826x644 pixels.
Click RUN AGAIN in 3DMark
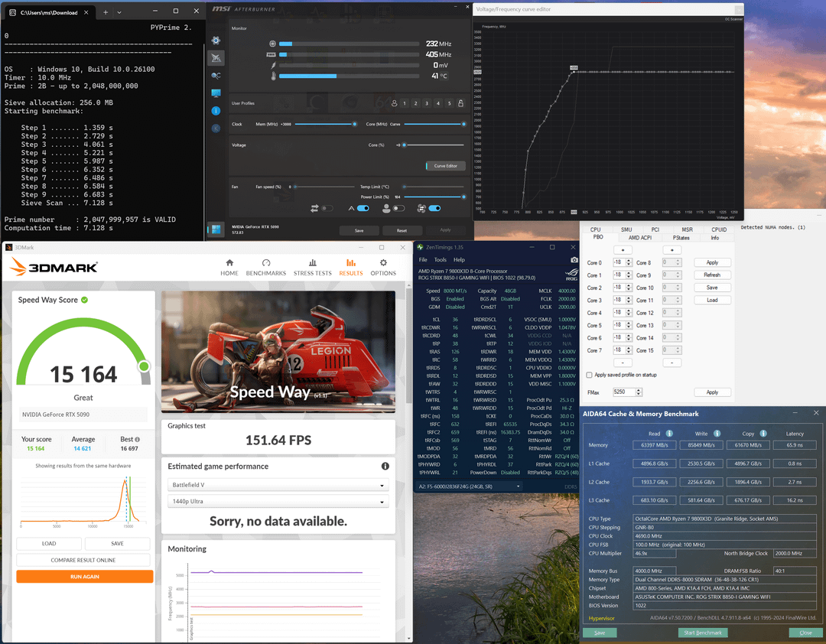click(85, 577)
